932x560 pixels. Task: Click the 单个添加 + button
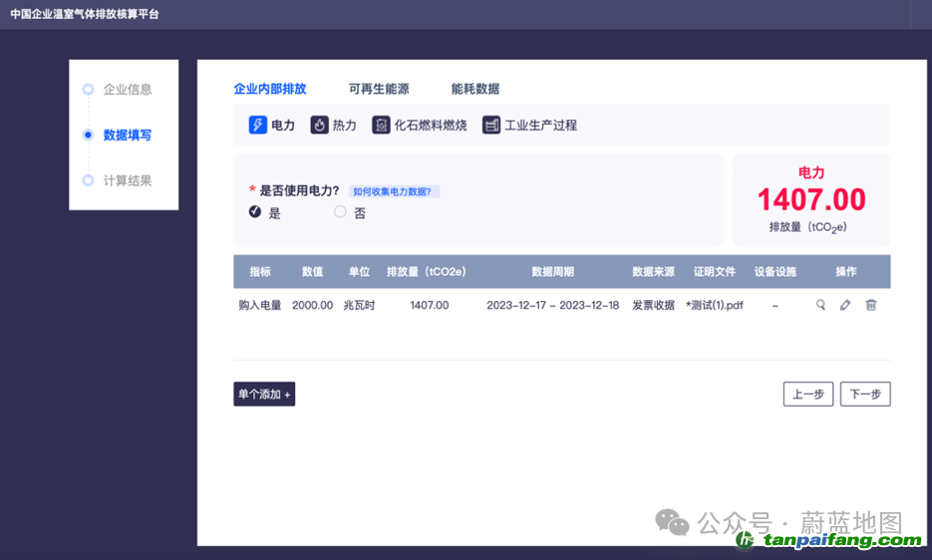(x=264, y=395)
